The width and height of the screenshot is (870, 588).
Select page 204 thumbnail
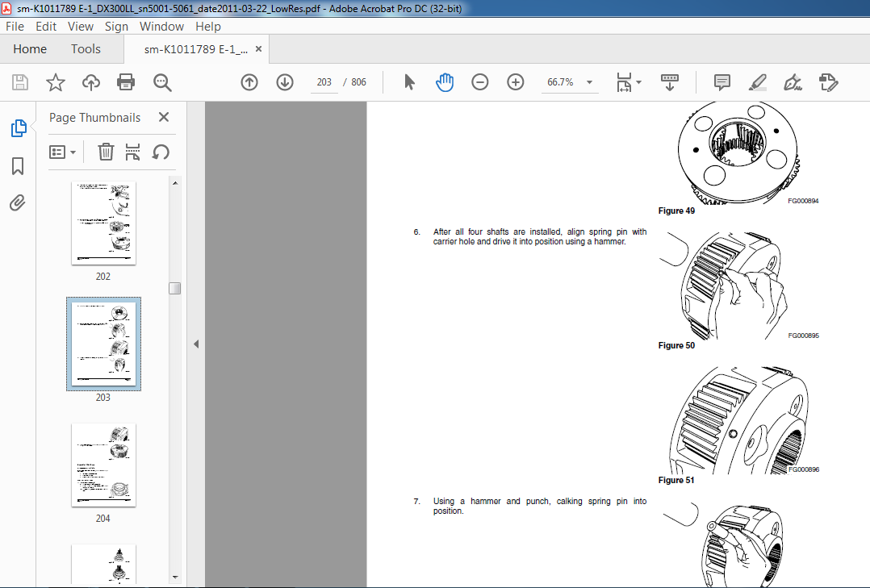click(x=103, y=465)
